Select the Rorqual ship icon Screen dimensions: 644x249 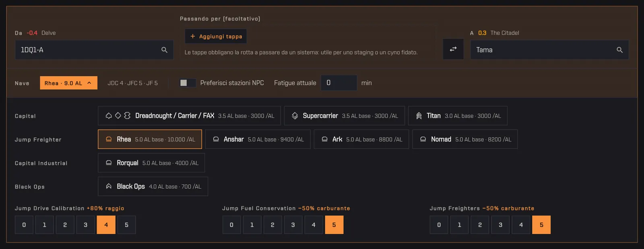tap(109, 163)
